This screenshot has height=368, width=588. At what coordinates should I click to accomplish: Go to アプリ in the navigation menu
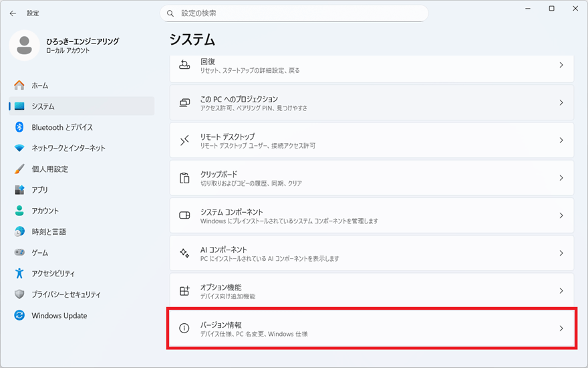39,190
